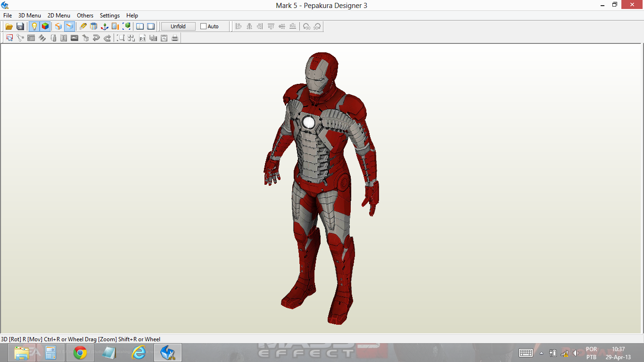Click the network signal tray icon
644x362 pixels.
(564, 353)
